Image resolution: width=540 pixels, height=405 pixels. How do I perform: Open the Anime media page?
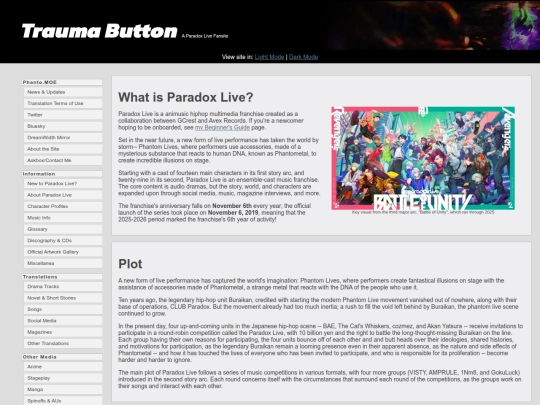tap(63, 367)
